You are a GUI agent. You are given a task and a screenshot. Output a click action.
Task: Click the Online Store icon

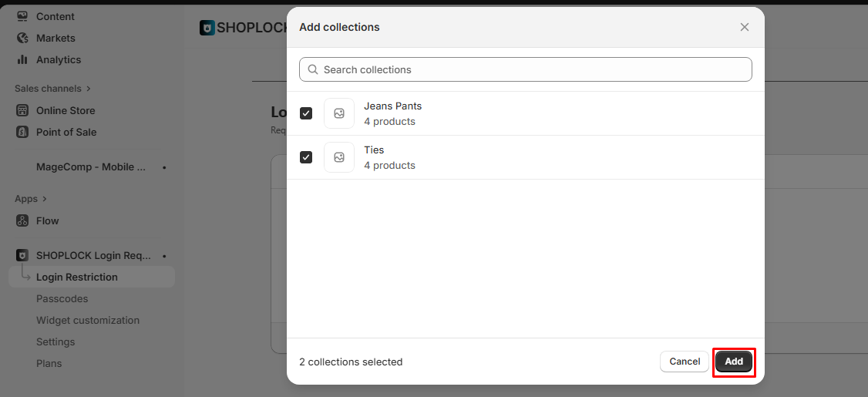click(22, 110)
